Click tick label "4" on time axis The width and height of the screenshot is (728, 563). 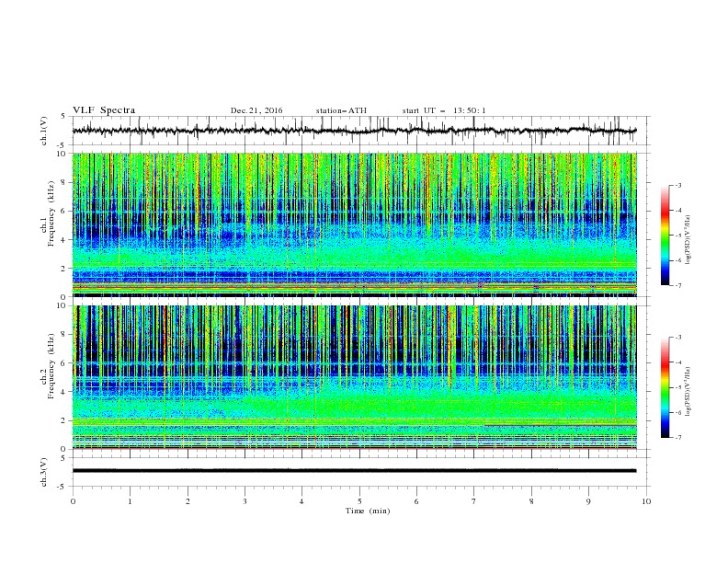pos(301,501)
